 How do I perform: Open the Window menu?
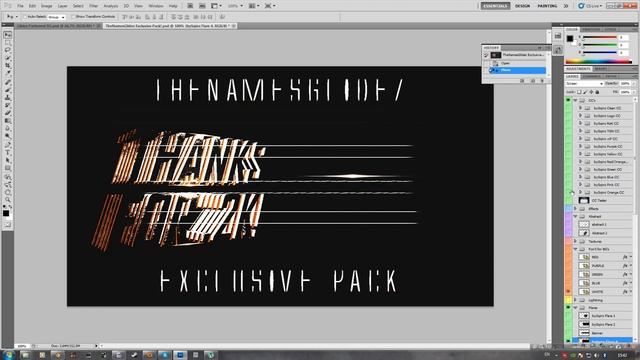(x=155, y=6)
